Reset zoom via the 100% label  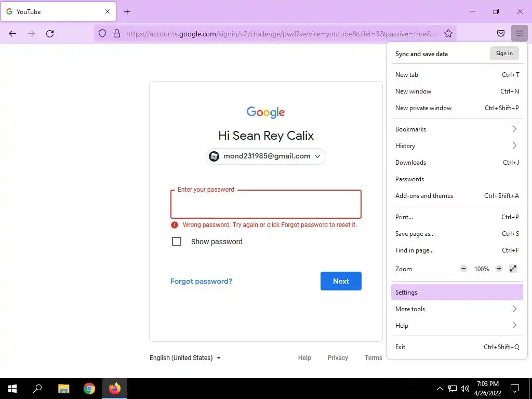[x=482, y=269]
